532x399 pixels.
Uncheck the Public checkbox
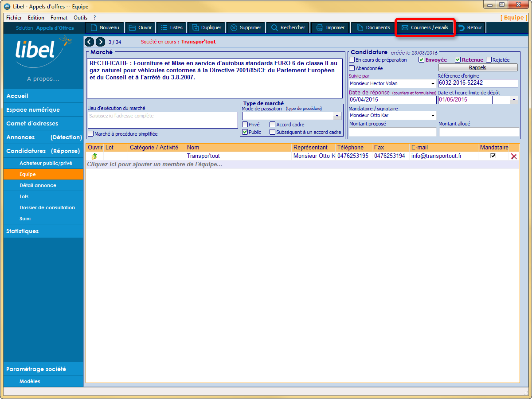tap(245, 132)
